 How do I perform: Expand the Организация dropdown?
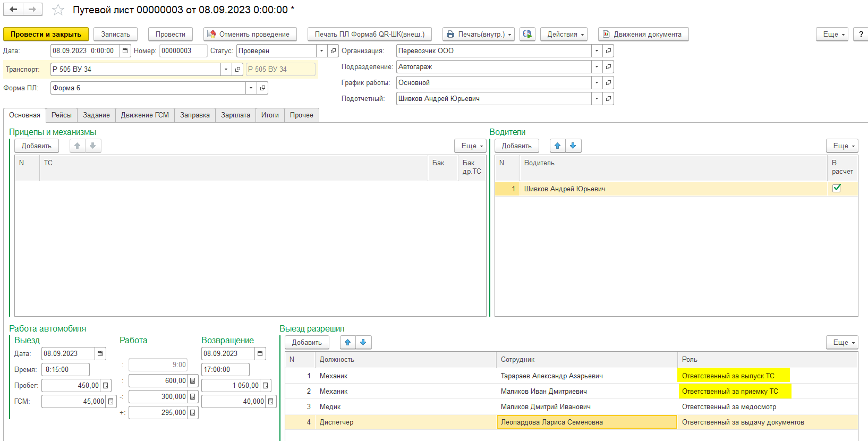[x=597, y=51]
